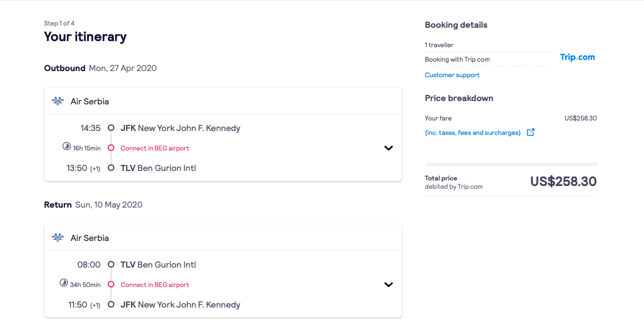Open the taxes and fees external link icon

[531, 132]
